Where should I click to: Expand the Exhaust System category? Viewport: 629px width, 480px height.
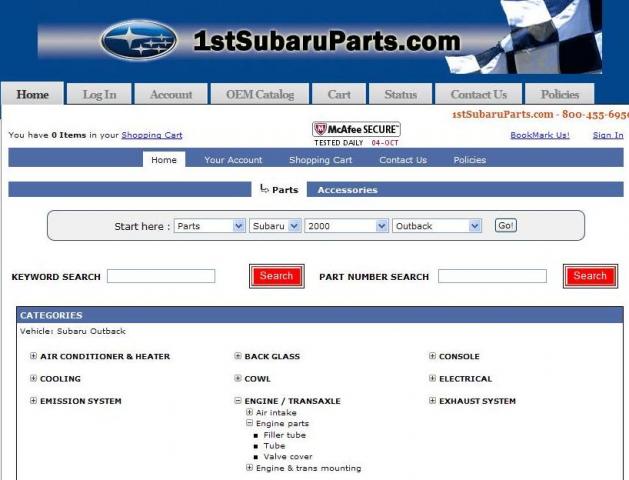432,400
